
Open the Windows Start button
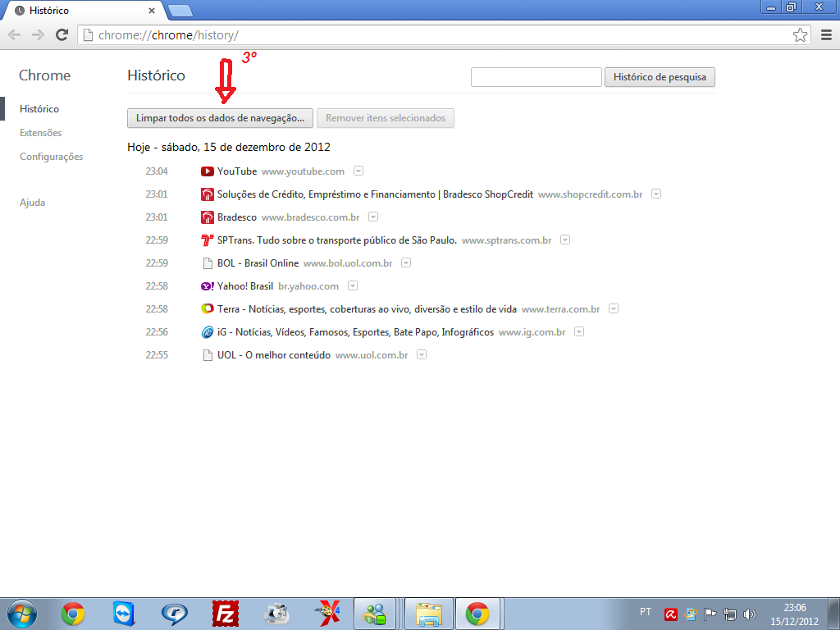click(x=22, y=614)
